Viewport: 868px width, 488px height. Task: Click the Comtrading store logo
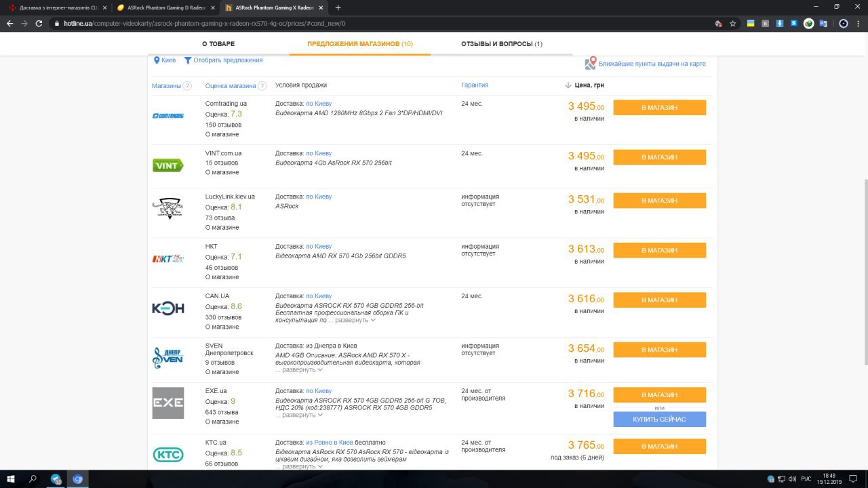coord(168,116)
